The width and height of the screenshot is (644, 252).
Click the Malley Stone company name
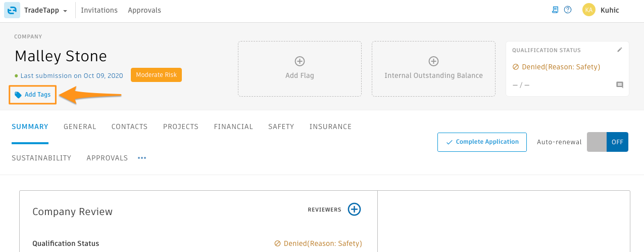point(61,56)
